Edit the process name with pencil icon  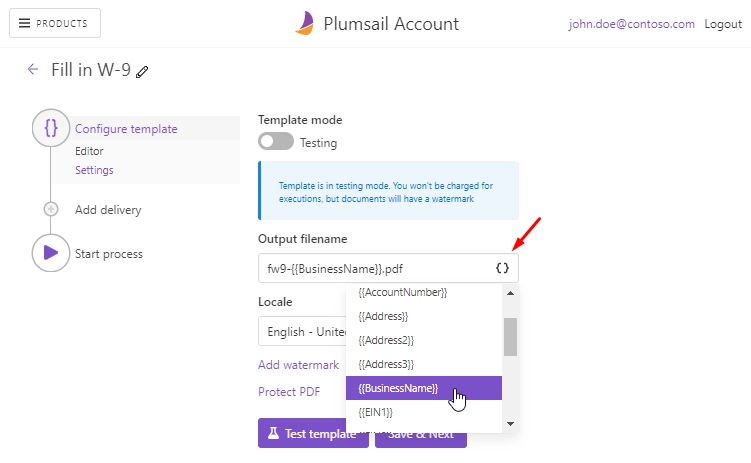pos(142,72)
